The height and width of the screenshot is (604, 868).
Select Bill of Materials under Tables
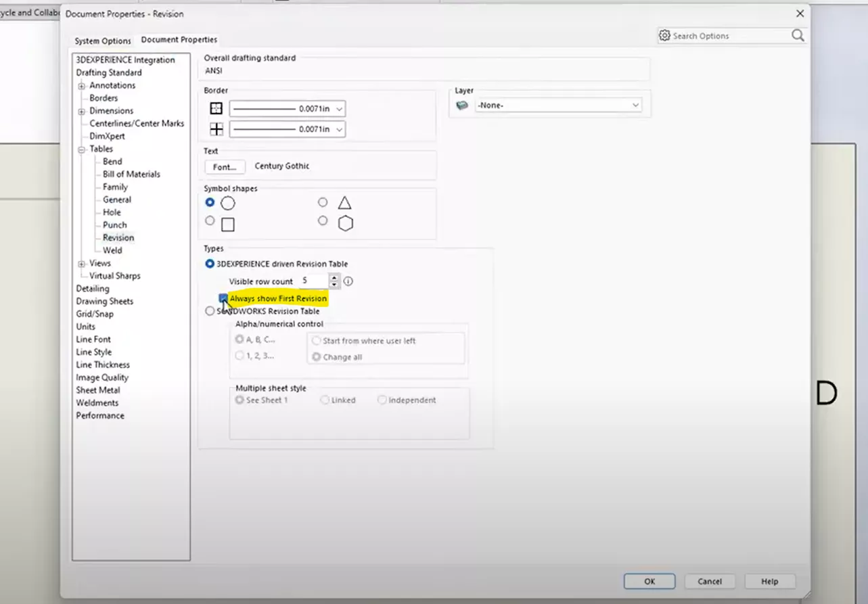click(131, 174)
